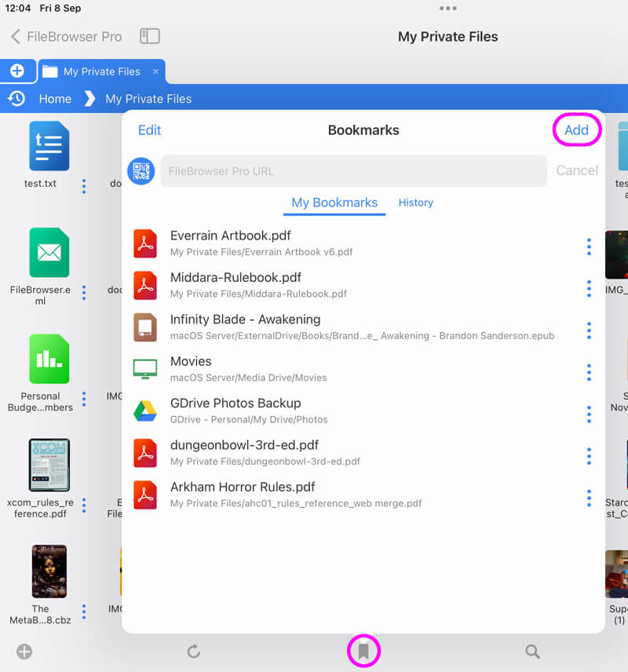Open FileBrowser.eml file icon

click(49, 253)
